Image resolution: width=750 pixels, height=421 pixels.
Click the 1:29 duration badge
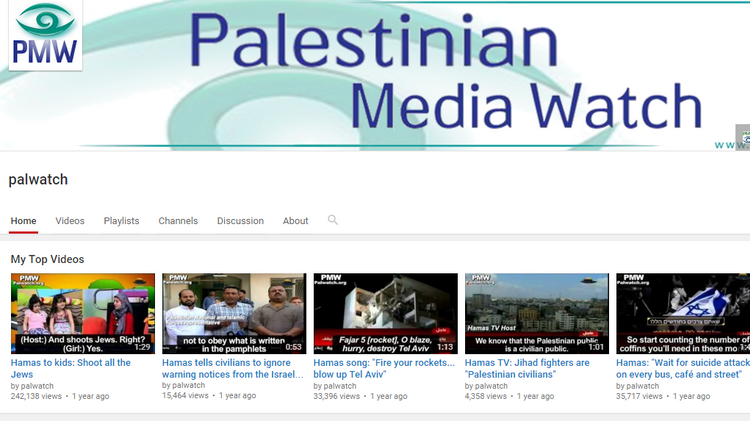[x=142, y=347]
